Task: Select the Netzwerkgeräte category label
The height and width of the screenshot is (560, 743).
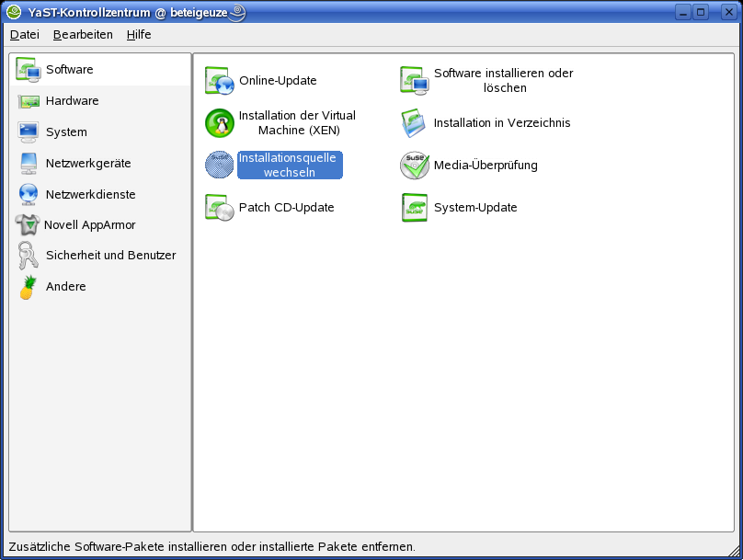Action: 88,164
